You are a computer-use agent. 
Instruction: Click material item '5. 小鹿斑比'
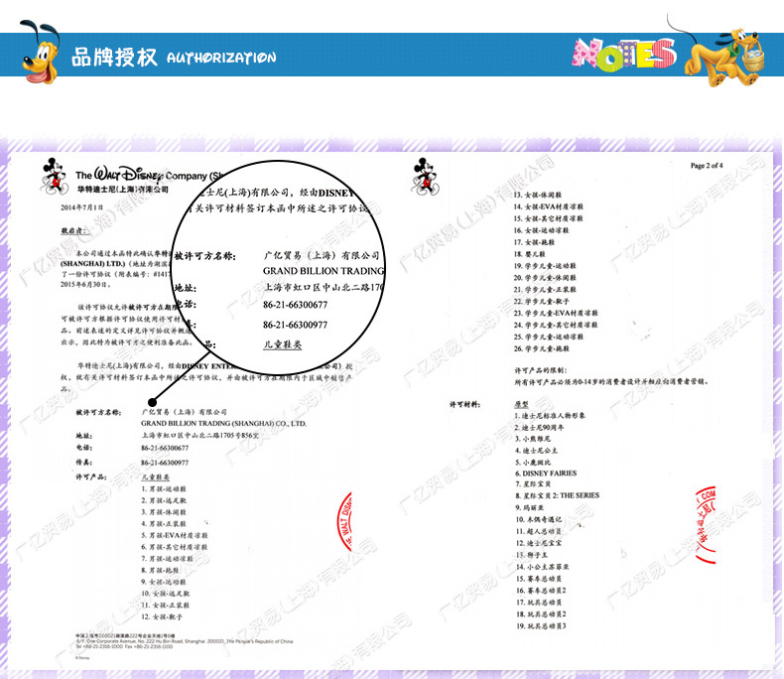point(533,463)
